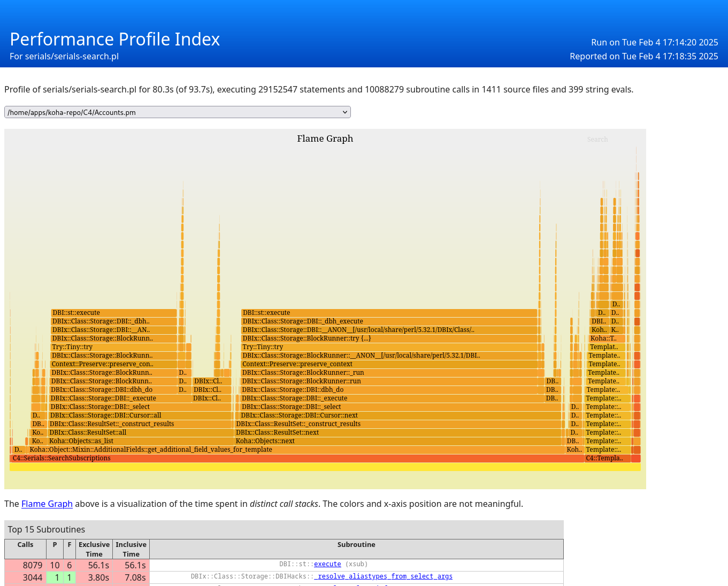
Task: Sort table by Inclusive Time header
Action: [131, 549]
